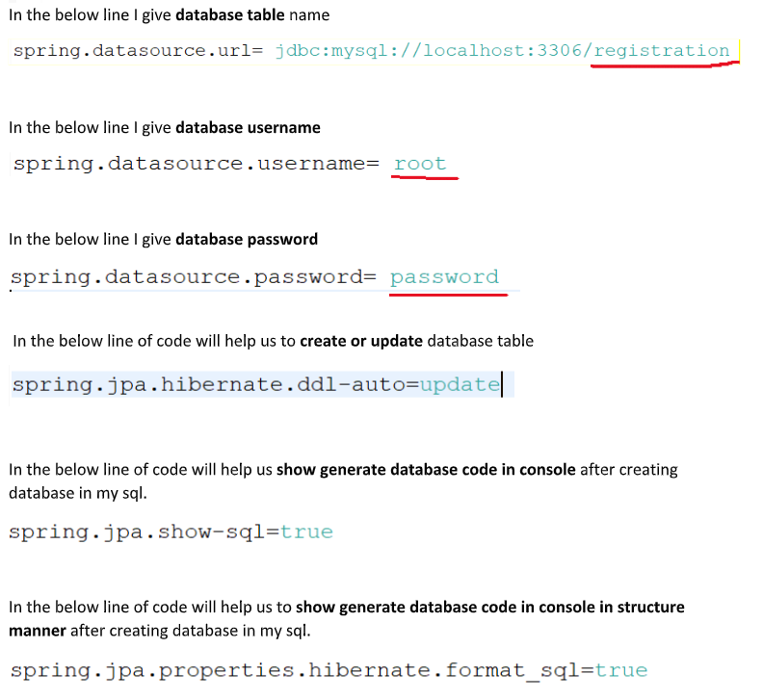This screenshot has height=700, width=763.
Task: Click the underlined 'root' username value
Action: pos(420,164)
